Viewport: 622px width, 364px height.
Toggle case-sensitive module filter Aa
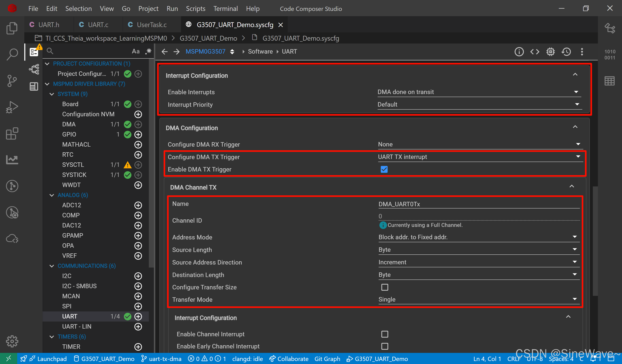(136, 51)
